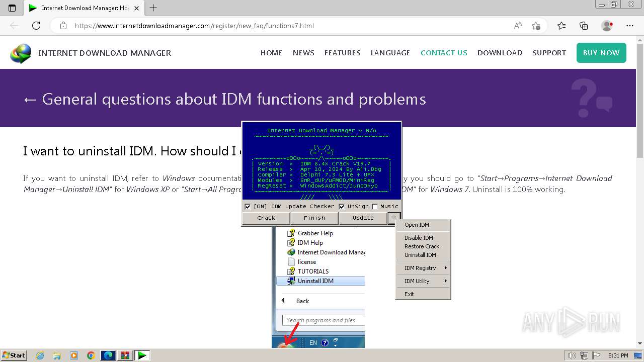This screenshot has width=644, height=362.
Task: Open Windows Media Player from taskbar
Action: coord(74,355)
